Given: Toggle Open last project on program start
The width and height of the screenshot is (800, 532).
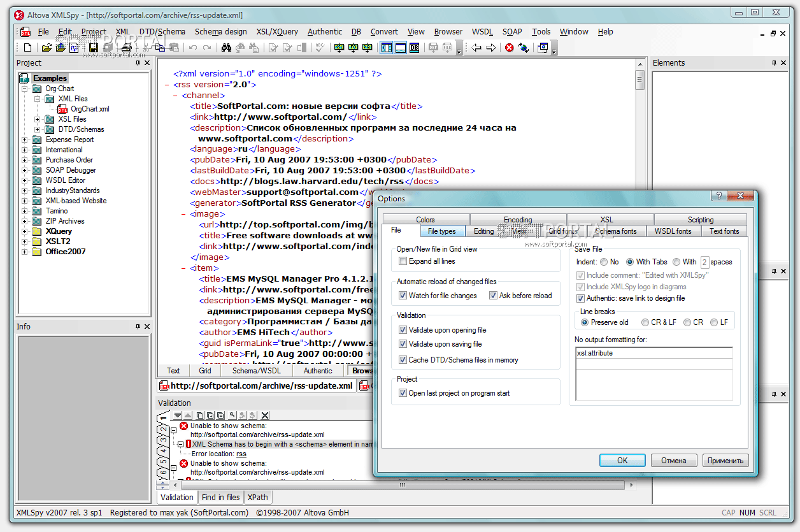Looking at the screenshot, I should [403, 393].
